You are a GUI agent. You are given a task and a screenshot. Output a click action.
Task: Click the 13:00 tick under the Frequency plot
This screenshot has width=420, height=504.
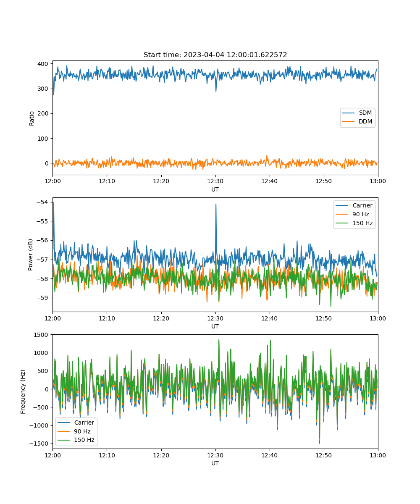[378, 455]
